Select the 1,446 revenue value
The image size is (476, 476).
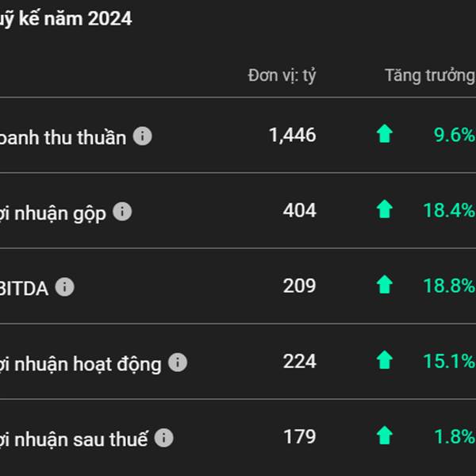pyautogui.click(x=293, y=135)
